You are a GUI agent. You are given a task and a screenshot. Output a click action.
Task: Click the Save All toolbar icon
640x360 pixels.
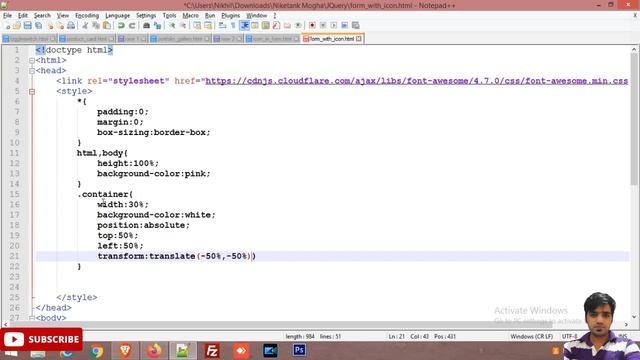point(39,26)
